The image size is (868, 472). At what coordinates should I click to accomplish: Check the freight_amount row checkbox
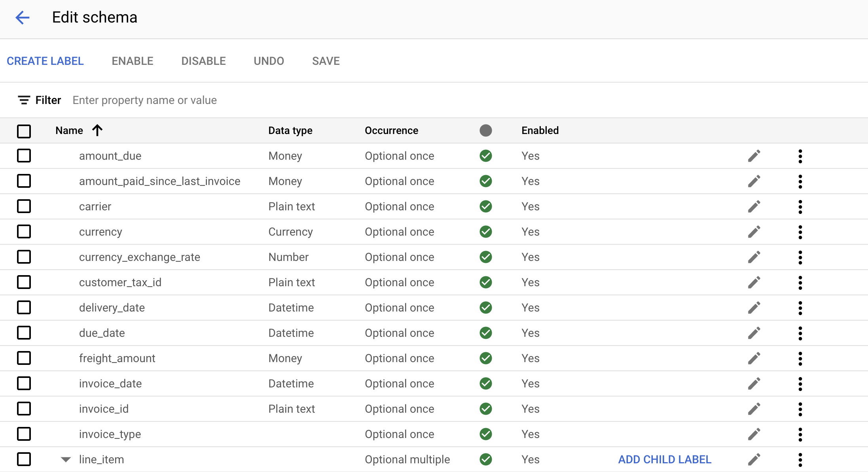(24, 358)
